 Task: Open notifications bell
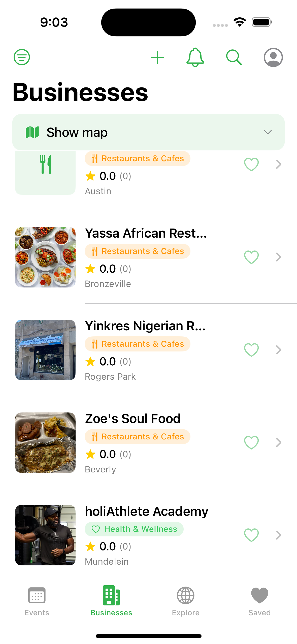click(195, 57)
